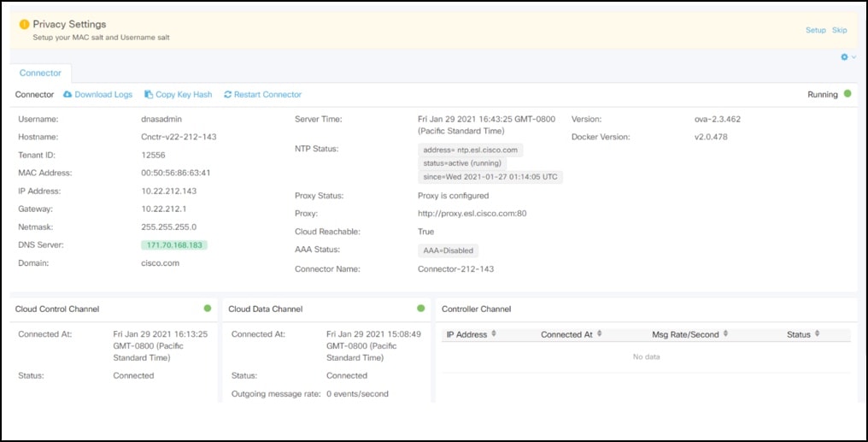868x442 pixels.
Task: Restart Connector link
Action: (x=268, y=95)
